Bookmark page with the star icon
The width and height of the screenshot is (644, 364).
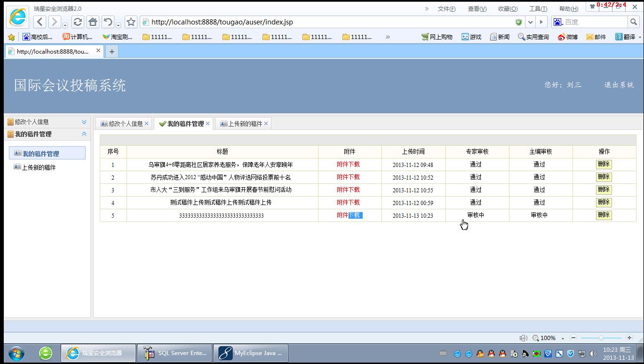131,22
